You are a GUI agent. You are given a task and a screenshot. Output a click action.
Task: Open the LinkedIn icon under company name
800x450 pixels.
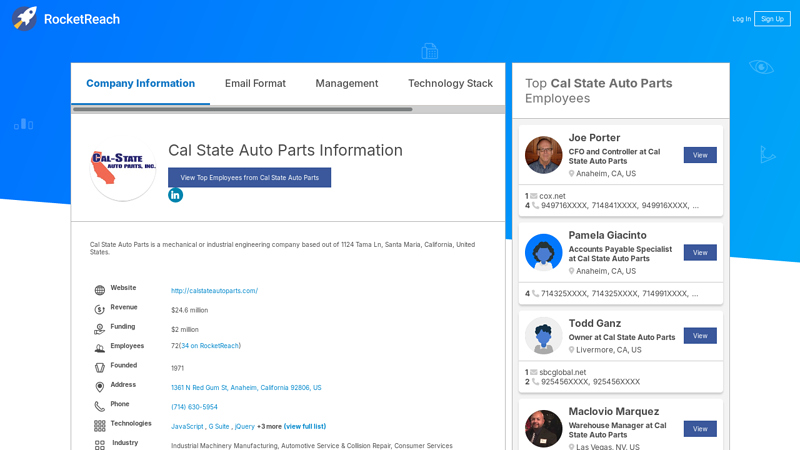pyautogui.click(x=176, y=195)
